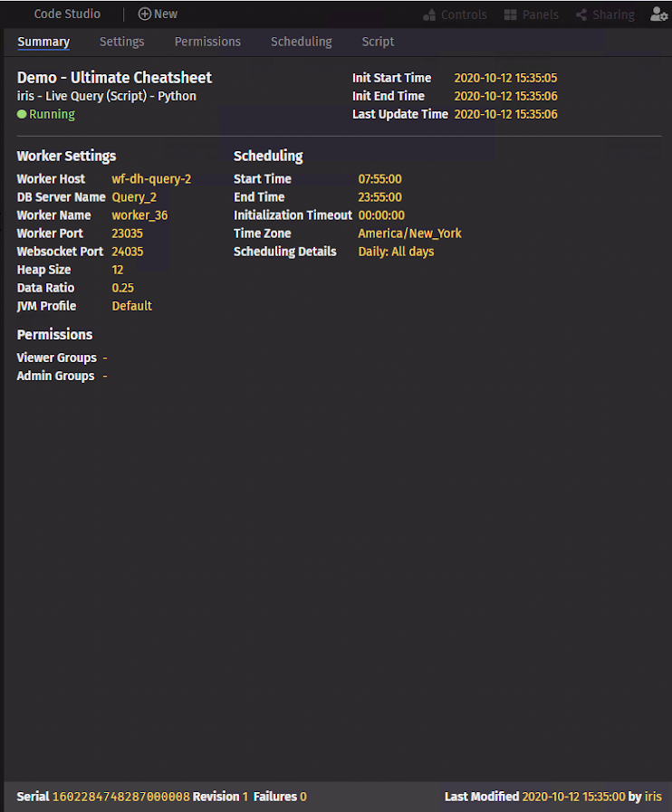Select the serial number in status bar
This screenshot has height=812, width=672.
[x=120, y=797]
